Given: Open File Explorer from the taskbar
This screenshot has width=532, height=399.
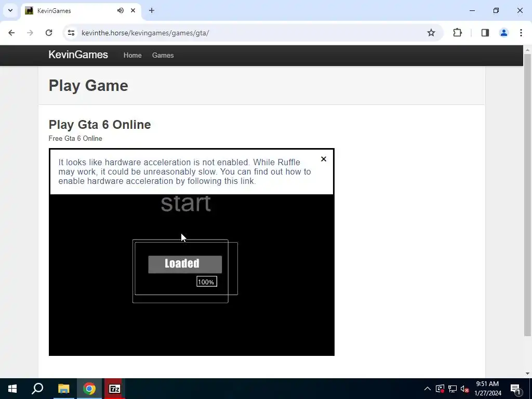Looking at the screenshot, I should click(x=63, y=389).
